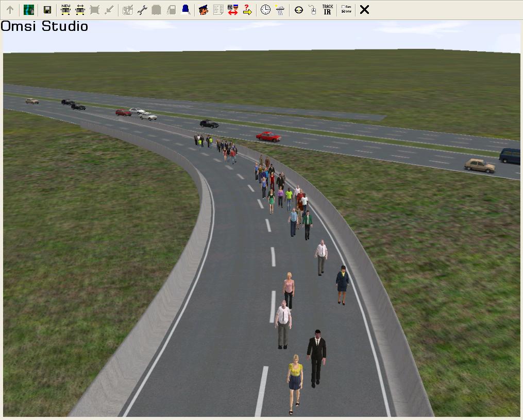Select the bus driver face icon
The image size is (523, 420).
[x=204, y=10]
